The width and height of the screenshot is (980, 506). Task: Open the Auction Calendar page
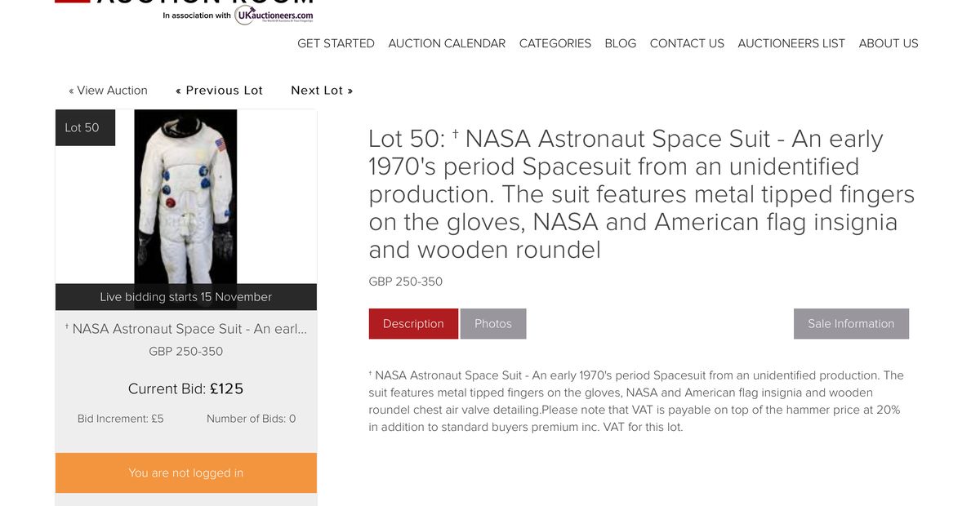[447, 43]
